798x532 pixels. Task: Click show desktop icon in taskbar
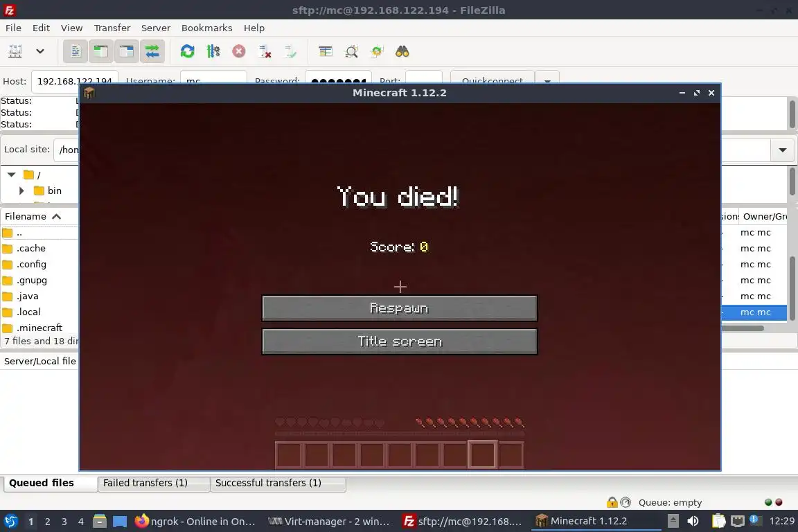tap(120, 522)
